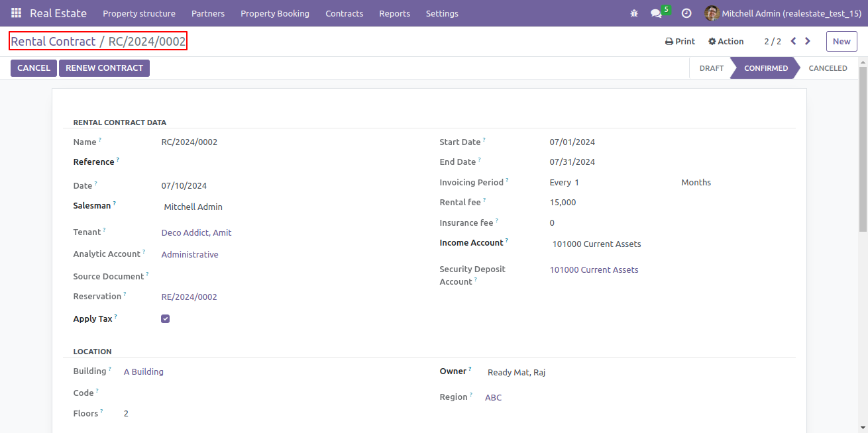Viewport: 868px width, 433px height.
Task: Open the conversations chat icon
Action: tap(656, 13)
